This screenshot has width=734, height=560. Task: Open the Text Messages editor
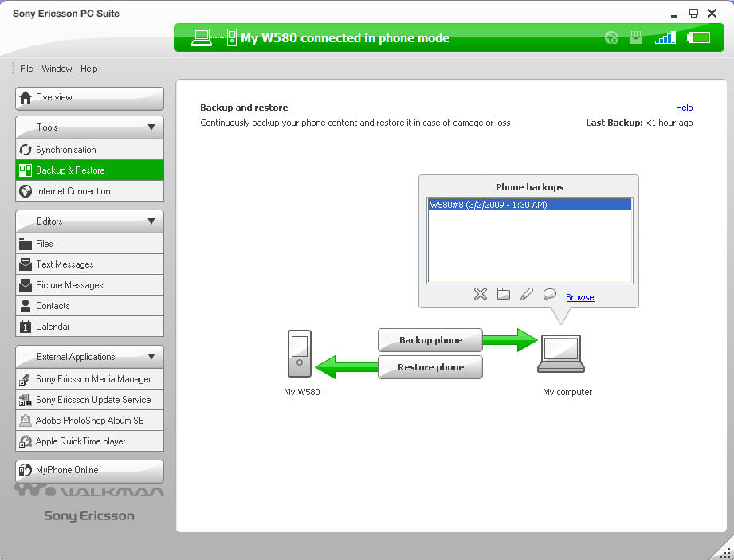[89, 264]
